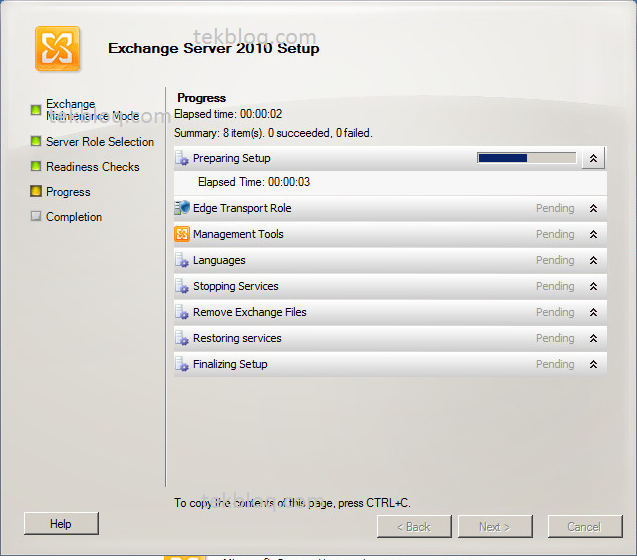Click the Cancel button
Viewport: 637px width, 560px height.
[x=585, y=527]
